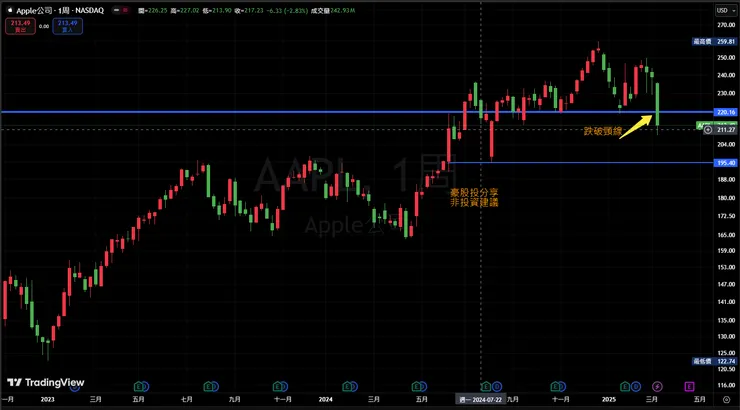Open the dividend D marker after the 2025 label

(636, 387)
